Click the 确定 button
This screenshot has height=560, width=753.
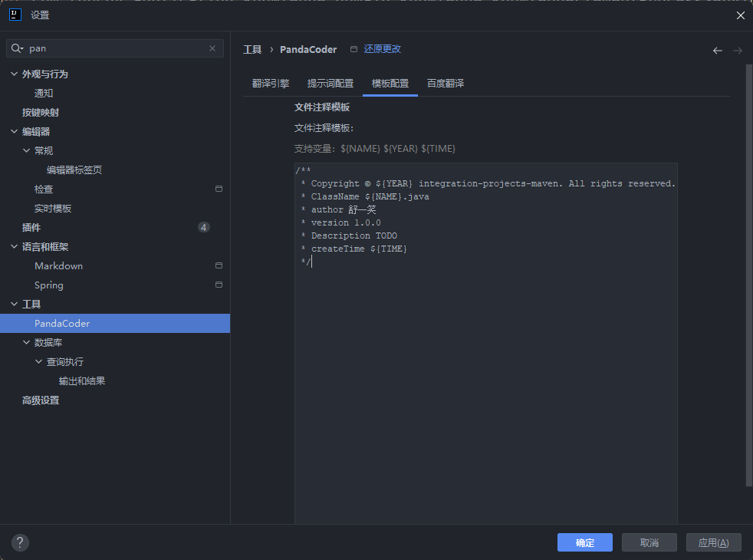pyautogui.click(x=585, y=542)
